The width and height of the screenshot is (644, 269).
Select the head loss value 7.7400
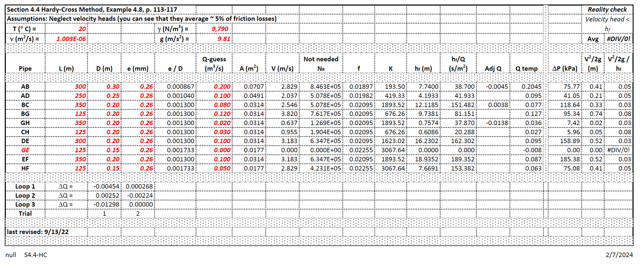(428, 87)
